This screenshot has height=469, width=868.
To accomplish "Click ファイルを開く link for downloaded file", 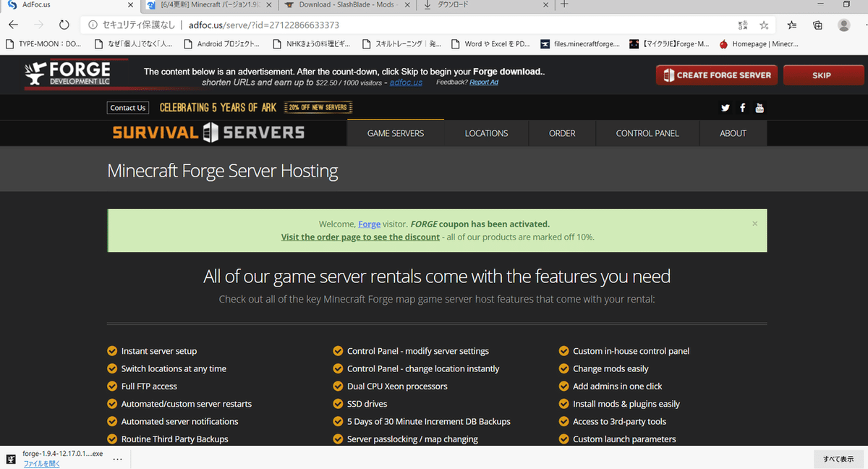I will point(42,464).
